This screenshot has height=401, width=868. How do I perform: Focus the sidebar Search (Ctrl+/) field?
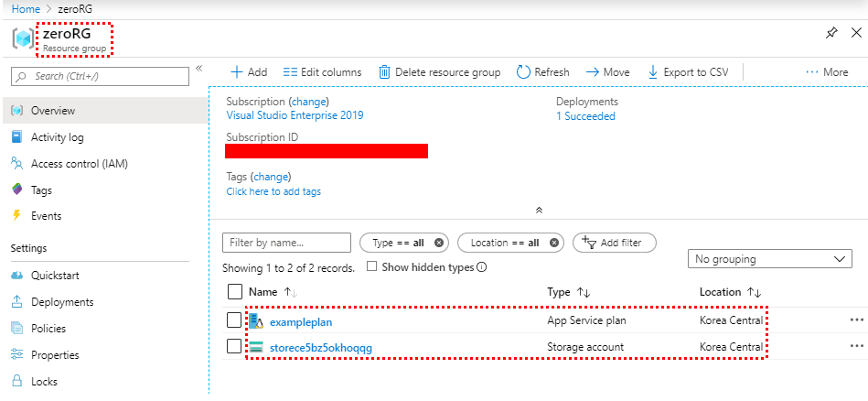101,76
